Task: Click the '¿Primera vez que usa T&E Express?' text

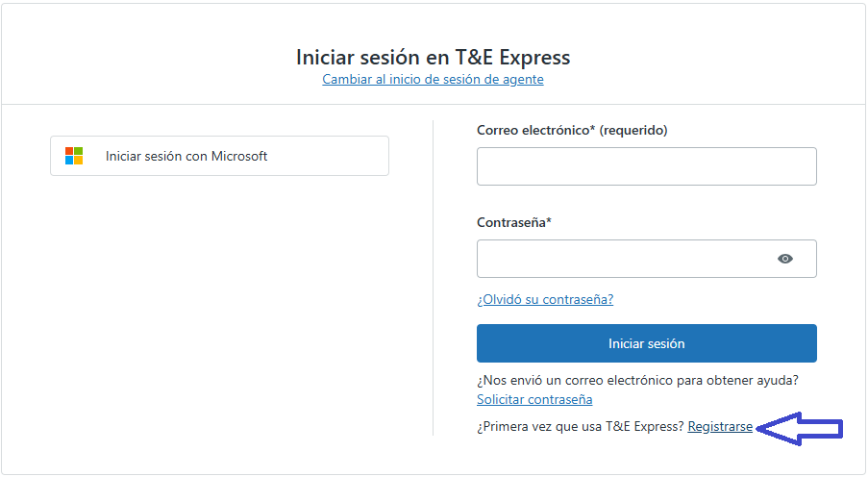Action: 581,426
